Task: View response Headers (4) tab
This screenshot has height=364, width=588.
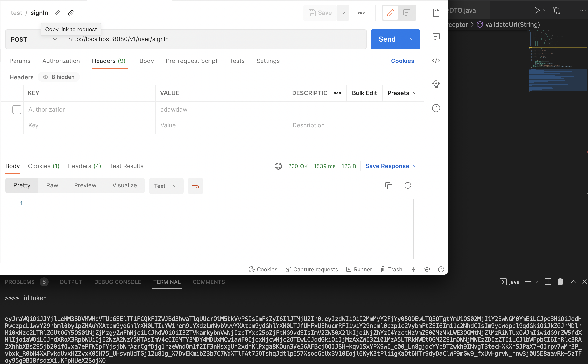Action: [84, 166]
